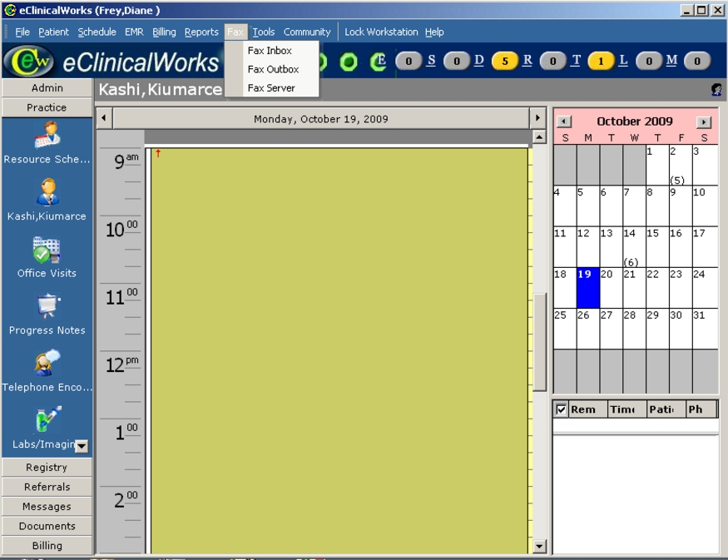Open the Billing menu in menu bar
728x560 pixels.
click(165, 32)
